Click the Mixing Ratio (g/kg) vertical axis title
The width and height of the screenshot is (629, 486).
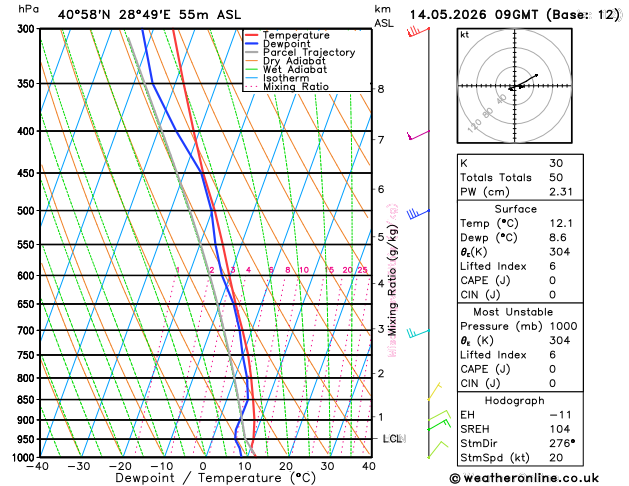[392, 281]
